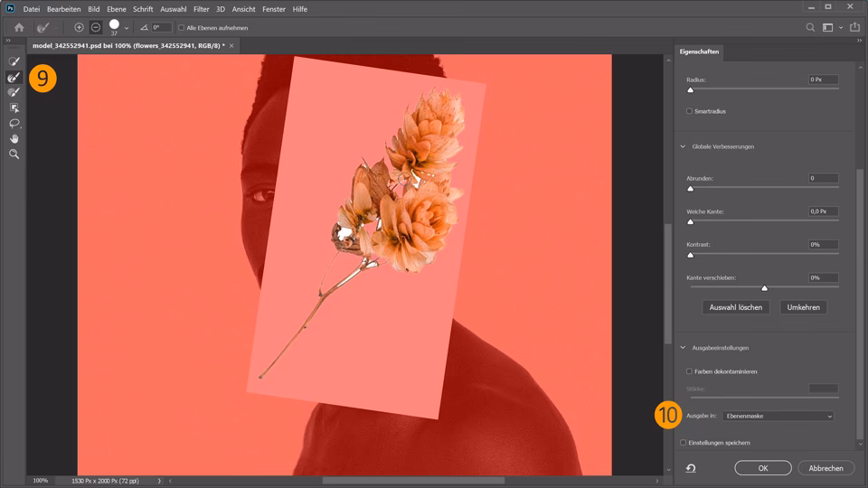Confirm with the OK button
This screenshot has height=488, width=868.
(x=763, y=468)
